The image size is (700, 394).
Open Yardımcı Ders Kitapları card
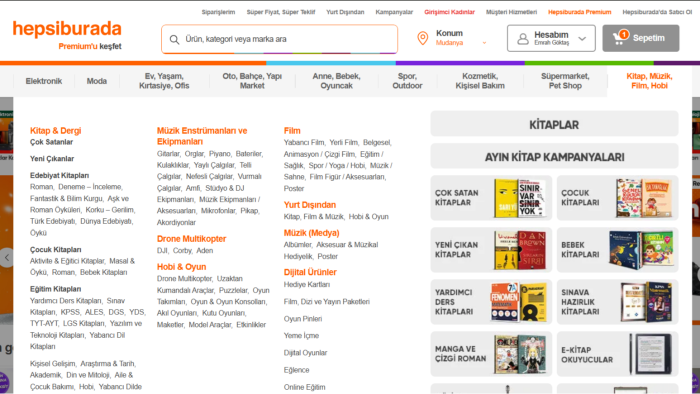(x=491, y=302)
